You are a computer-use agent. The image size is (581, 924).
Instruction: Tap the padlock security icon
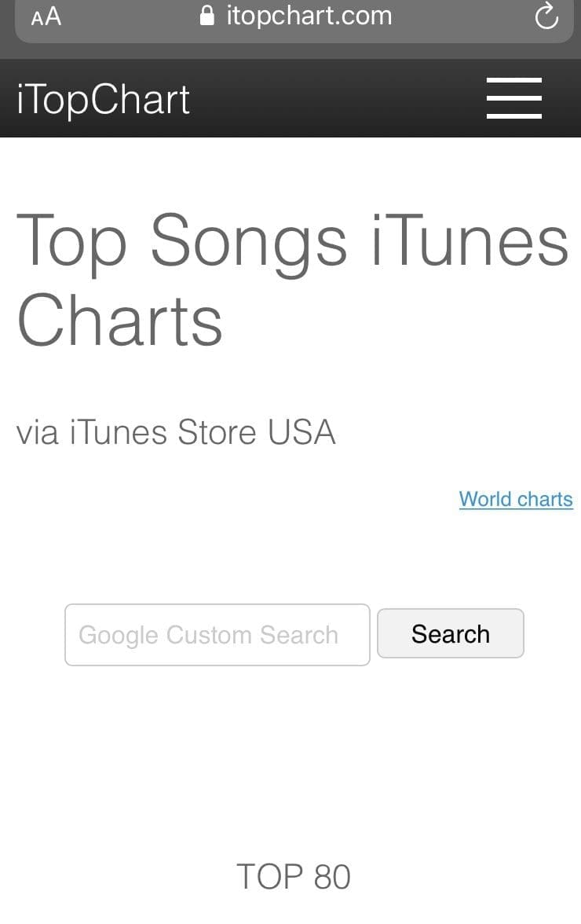[207, 16]
